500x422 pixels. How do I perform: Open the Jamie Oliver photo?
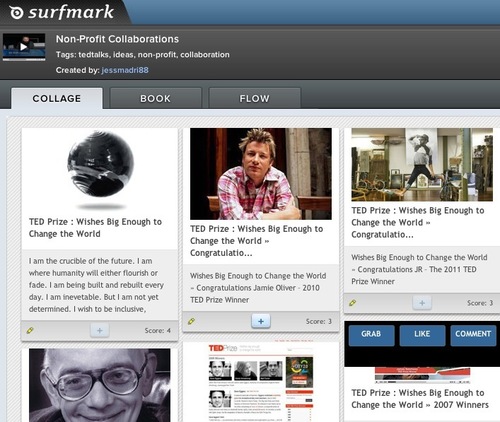click(x=261, y=174)
